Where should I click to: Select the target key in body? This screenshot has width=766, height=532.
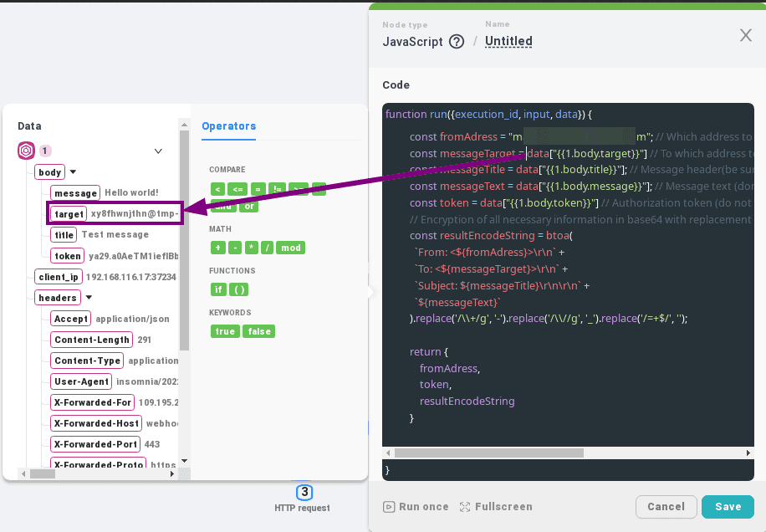(69, 214)
